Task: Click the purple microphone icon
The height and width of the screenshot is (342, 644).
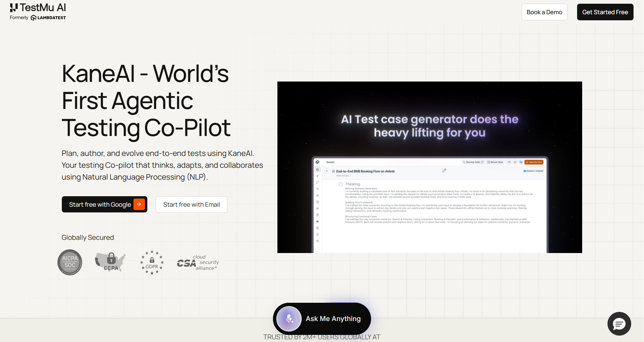Action: pyautogui.click(x=289, y=319)
